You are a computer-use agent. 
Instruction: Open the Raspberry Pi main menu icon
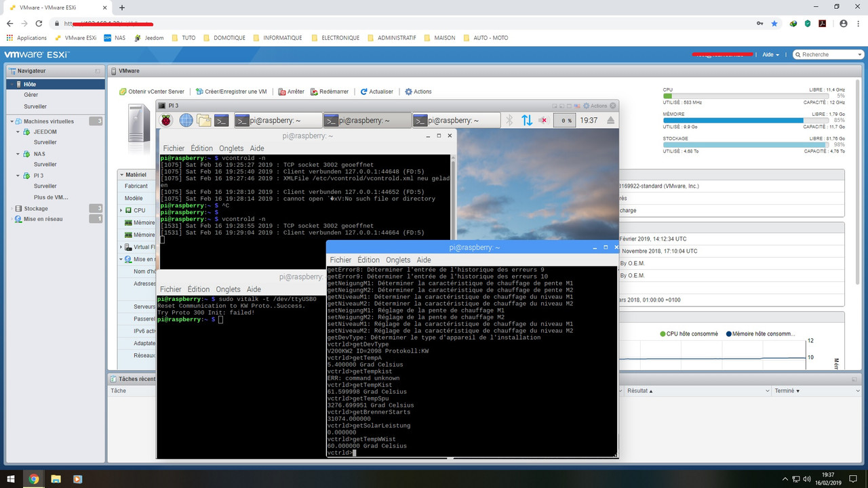(x=166, y=121)
